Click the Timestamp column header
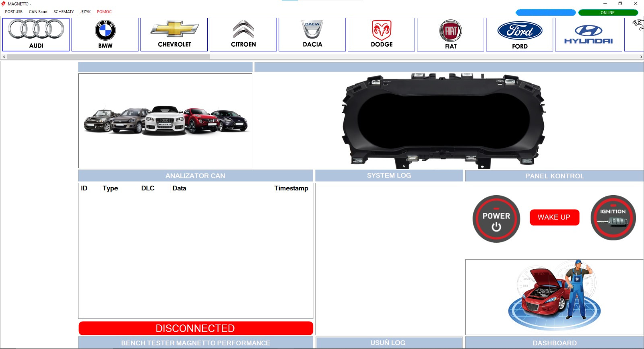This screenshot has height=349, width=644. pos(291,188)
